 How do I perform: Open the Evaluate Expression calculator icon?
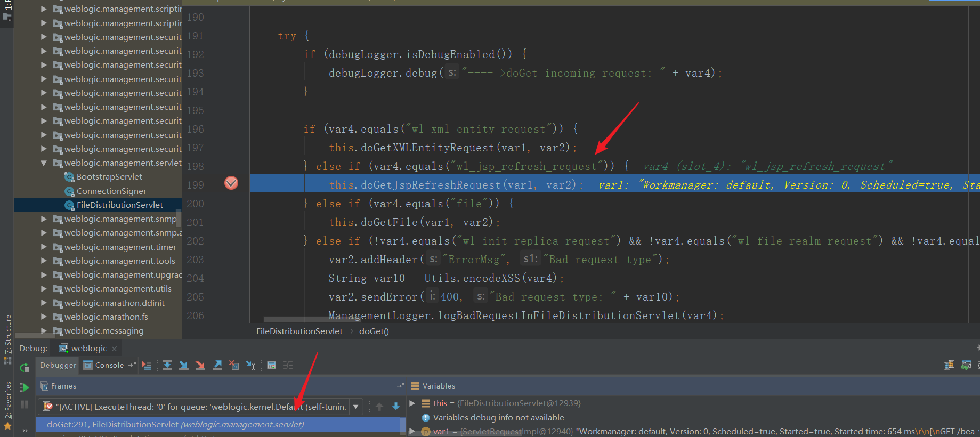(271, 365)
